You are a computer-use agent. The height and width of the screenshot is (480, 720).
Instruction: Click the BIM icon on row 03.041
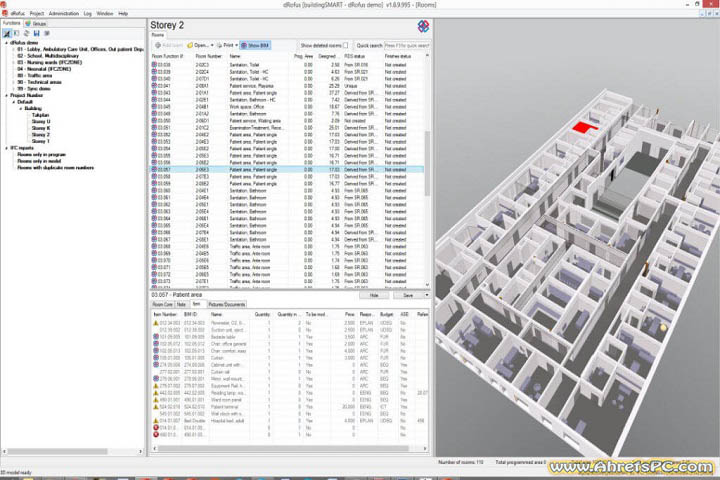click(x=154, y=85)
